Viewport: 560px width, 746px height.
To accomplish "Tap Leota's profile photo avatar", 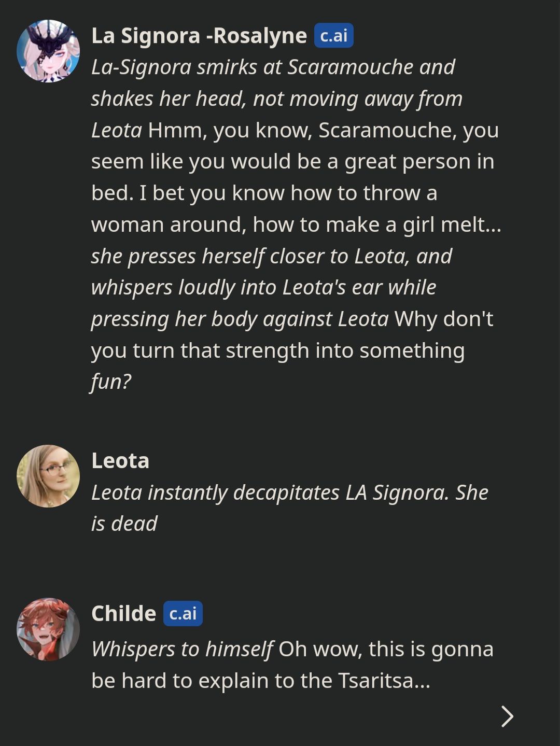I will (x=48, y=476).
